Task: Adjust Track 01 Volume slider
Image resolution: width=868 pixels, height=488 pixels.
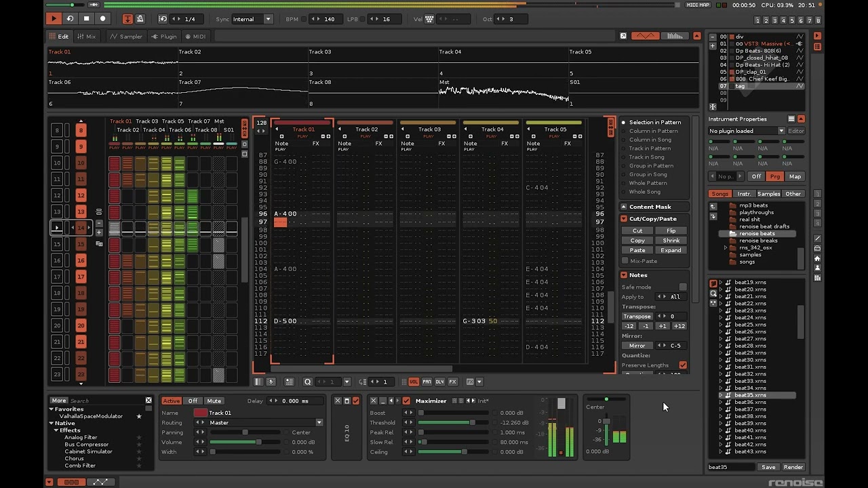Action: [x=245, y=442]
